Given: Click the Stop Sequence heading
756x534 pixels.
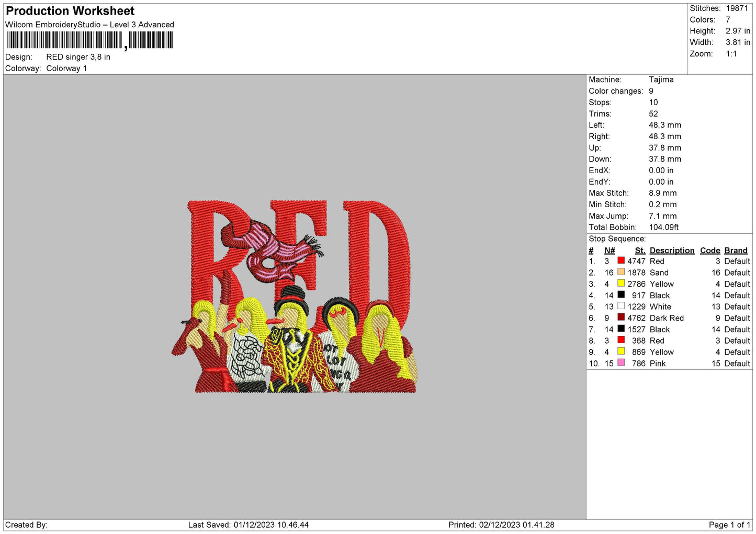Looking at the screenshot, I should pos(617,238).
